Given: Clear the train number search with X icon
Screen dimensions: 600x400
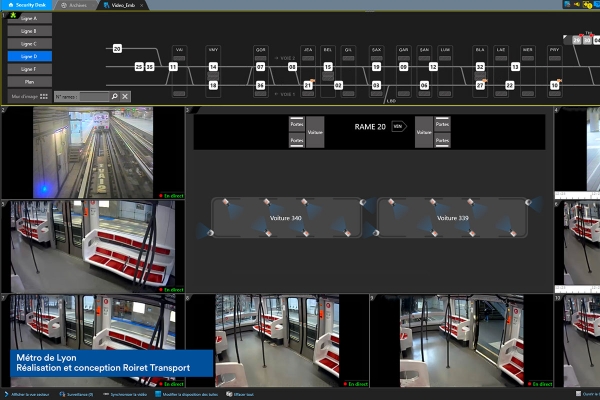Looking at the screenshot, I should [x=125, y=96].
